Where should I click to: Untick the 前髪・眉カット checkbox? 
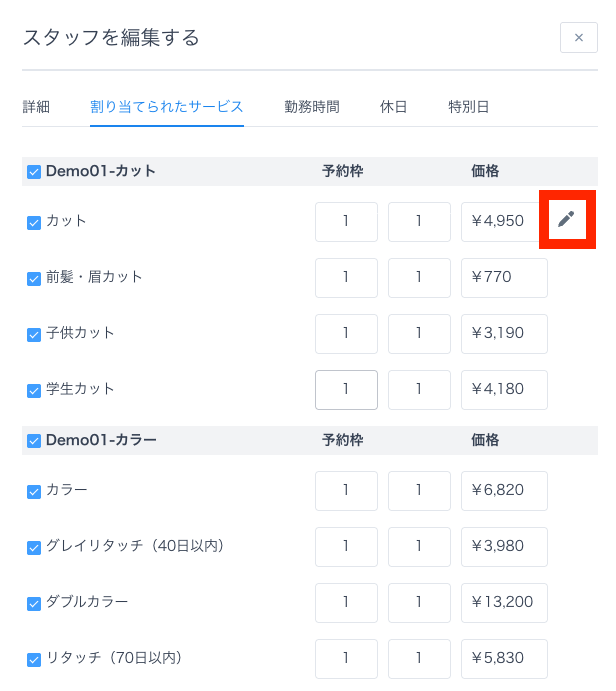tap(34, 278)
